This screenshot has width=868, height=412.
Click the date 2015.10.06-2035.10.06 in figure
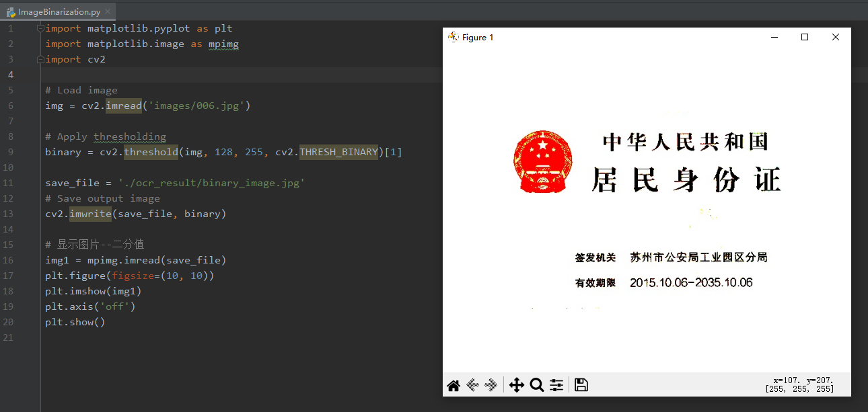[691, 282]
